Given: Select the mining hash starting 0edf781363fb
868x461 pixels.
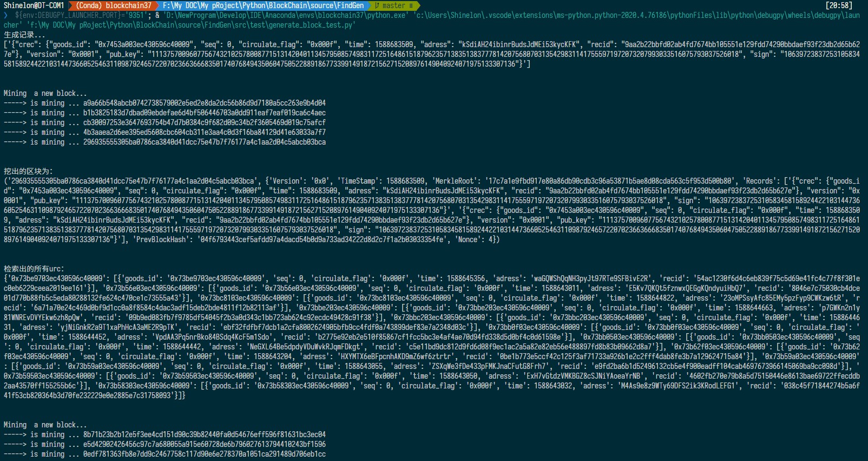Looking at the screenshot, I should [205, 454].
